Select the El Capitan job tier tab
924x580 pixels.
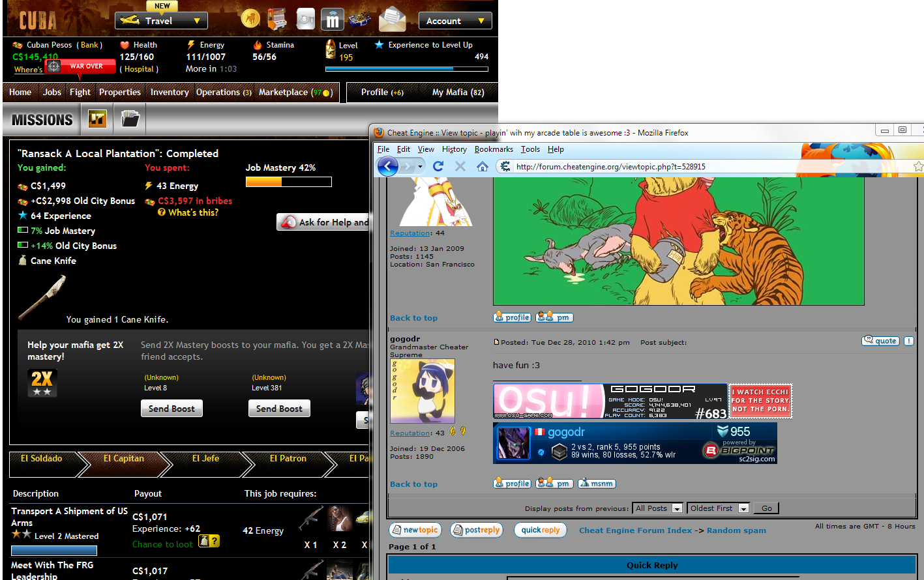coord(124,459)
